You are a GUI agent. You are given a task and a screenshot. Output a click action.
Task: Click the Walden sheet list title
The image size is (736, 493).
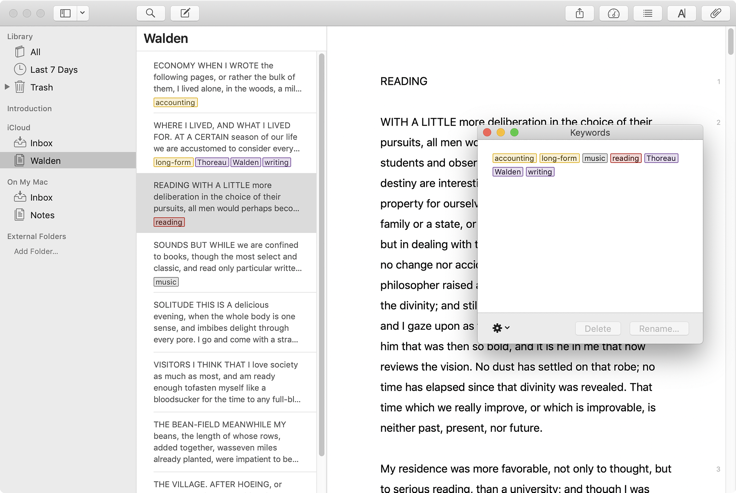(x=166, y=39)
